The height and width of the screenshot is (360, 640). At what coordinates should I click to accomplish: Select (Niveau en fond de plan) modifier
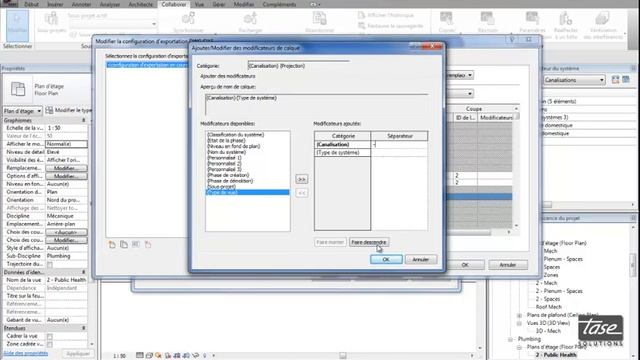233,146
